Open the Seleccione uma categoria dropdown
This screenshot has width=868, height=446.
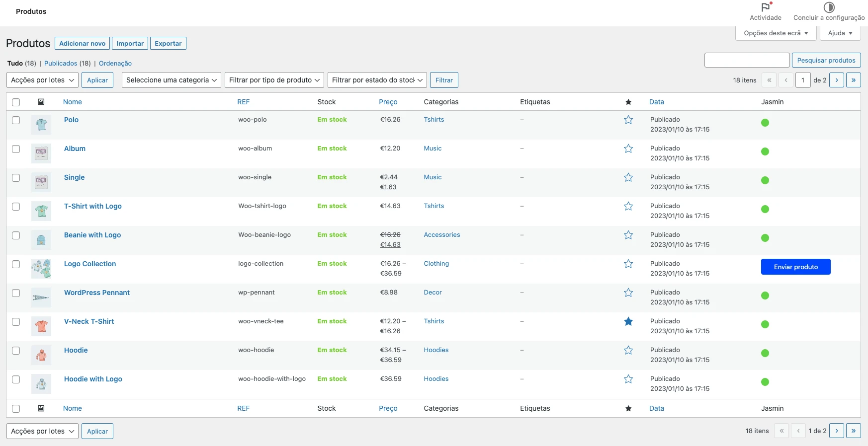click(x=172, y=80)
